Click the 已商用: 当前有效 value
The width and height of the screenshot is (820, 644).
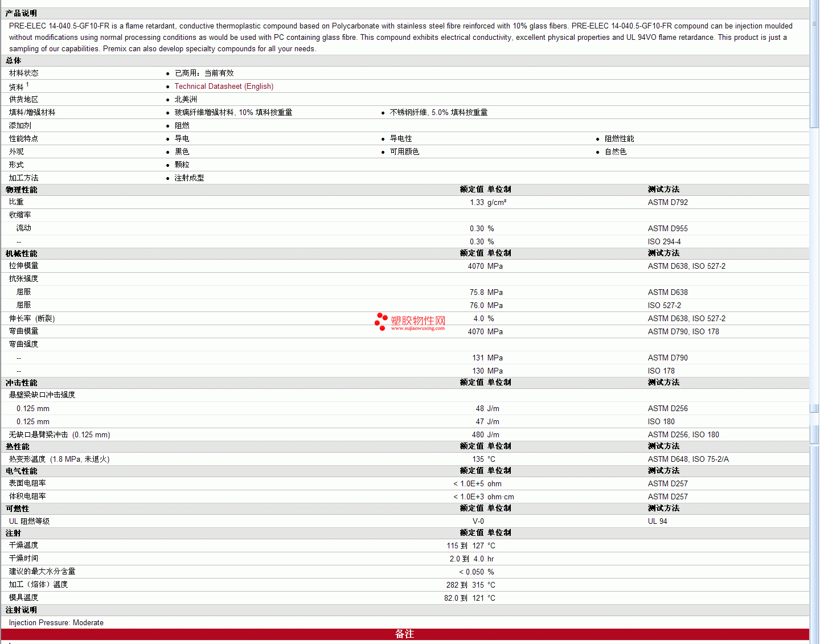pyautogui.click(x=204, y=73)
